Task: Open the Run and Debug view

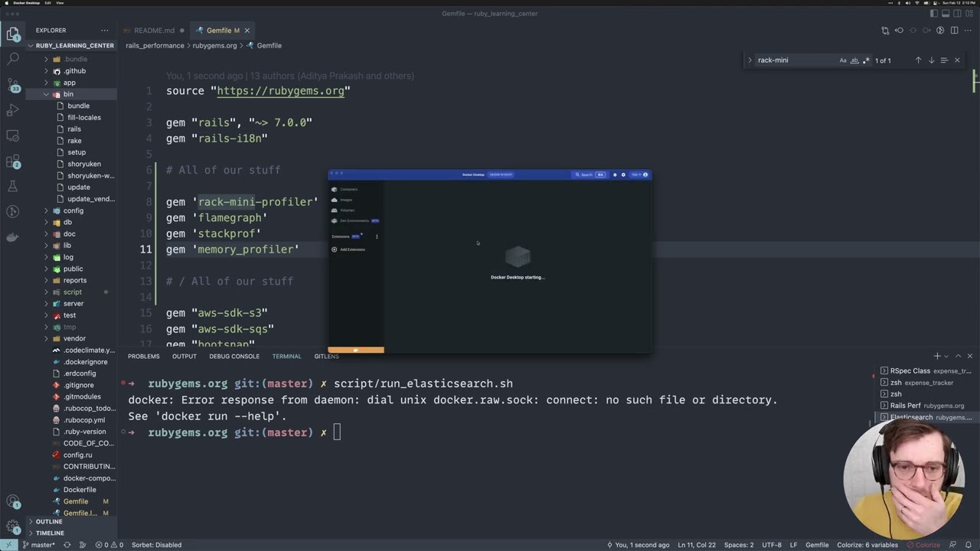Action: [12, 110]
